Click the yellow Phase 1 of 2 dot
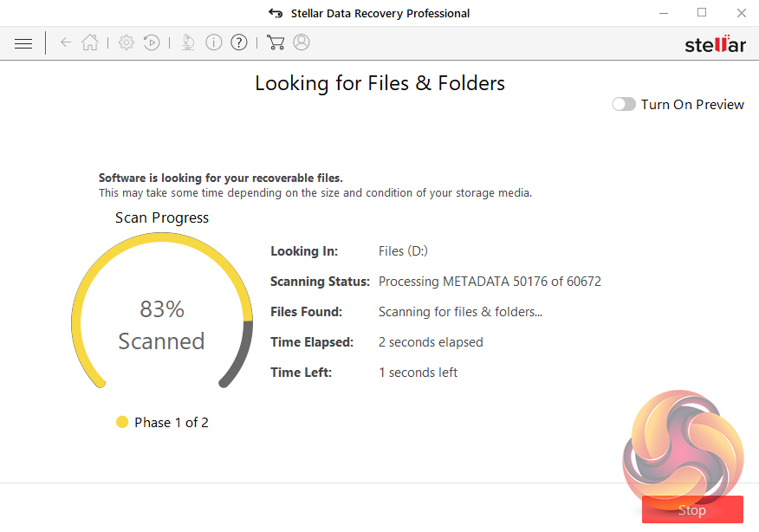 coord(122,422)
